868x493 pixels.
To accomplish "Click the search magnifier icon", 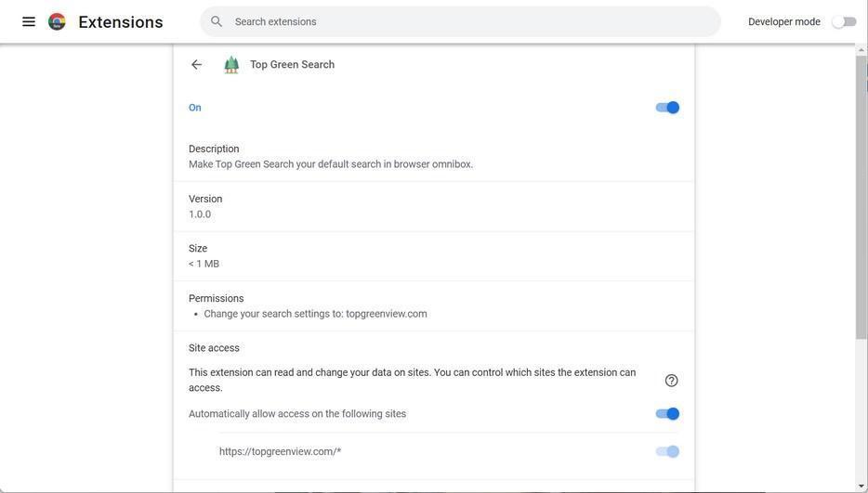I will (x=217, y=21).
